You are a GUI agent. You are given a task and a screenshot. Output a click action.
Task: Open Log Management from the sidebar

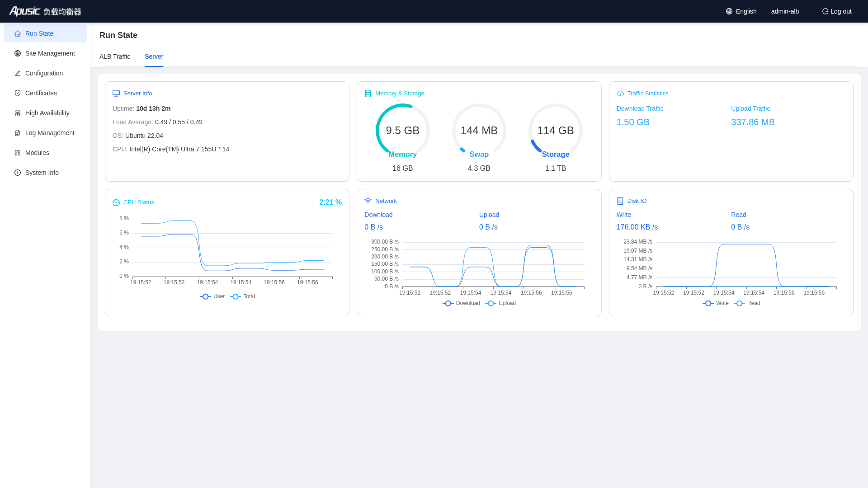[x=45, y=133]
